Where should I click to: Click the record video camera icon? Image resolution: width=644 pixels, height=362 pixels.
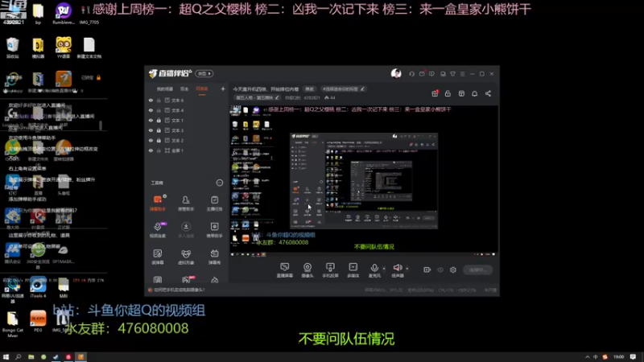427,269
